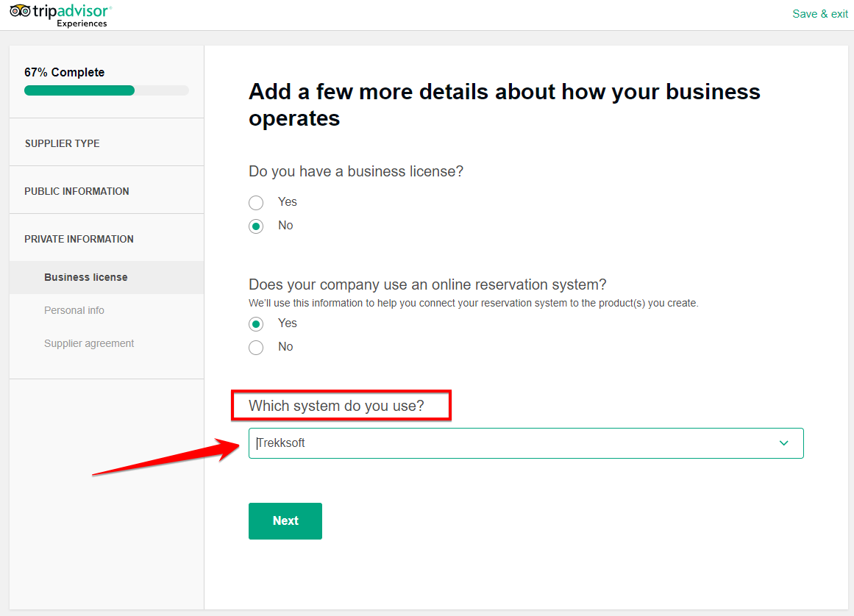Click the 67% completion progress bar
The width and height of the screenshot is (854, 616).
107,90
